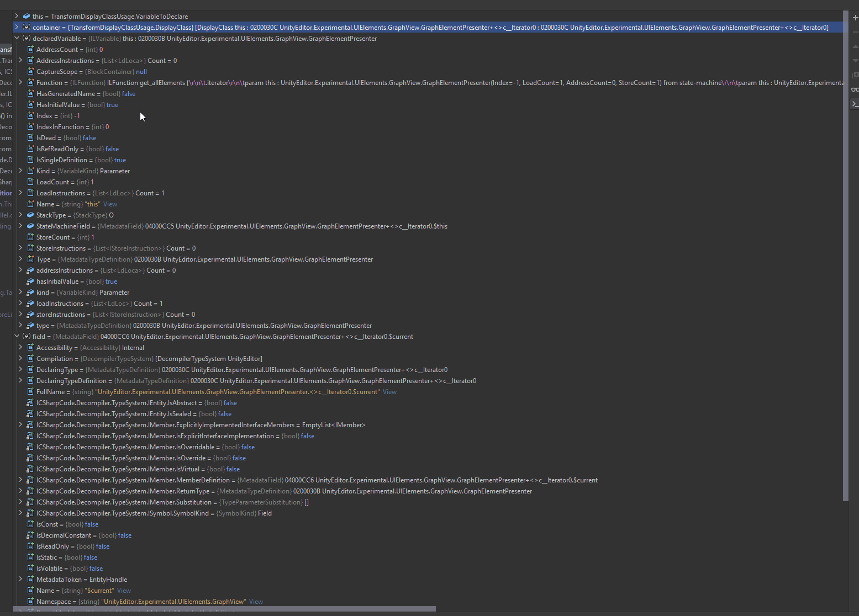Open the View link next to Namespace
The image size is (859, 616).
[x=256, y=601]
